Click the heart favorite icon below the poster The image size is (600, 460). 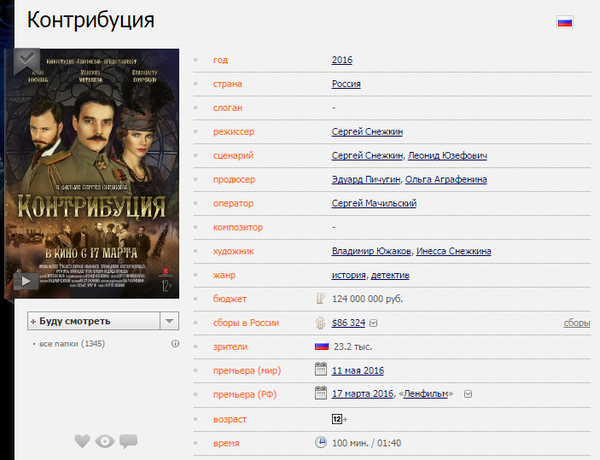[x=83, y=441]
